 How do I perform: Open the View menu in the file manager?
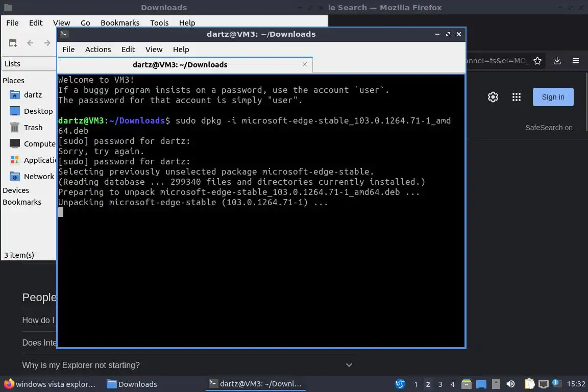61,23
